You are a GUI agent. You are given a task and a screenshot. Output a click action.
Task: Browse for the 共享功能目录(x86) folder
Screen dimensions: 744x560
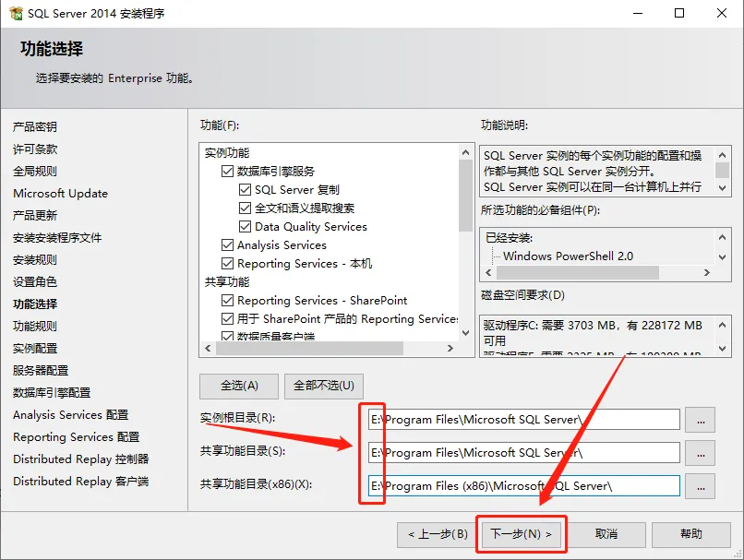point(701,486)
